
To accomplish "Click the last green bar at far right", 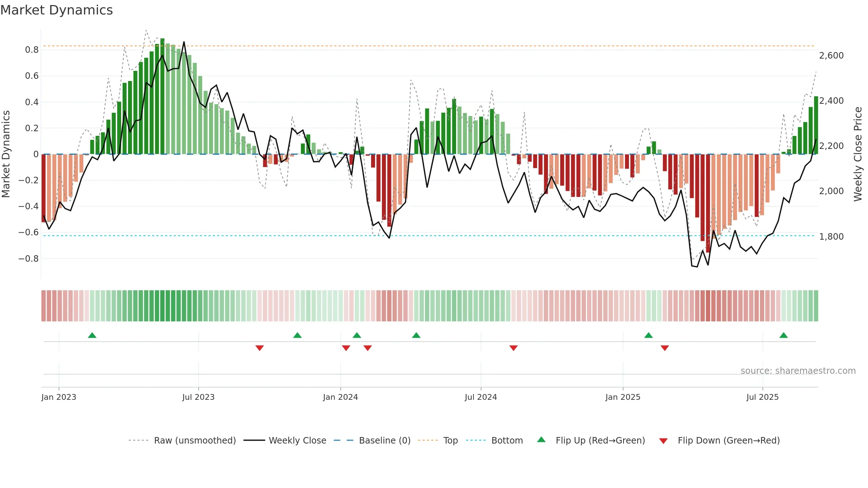I will pyautogui.click(x=816, y=125).
